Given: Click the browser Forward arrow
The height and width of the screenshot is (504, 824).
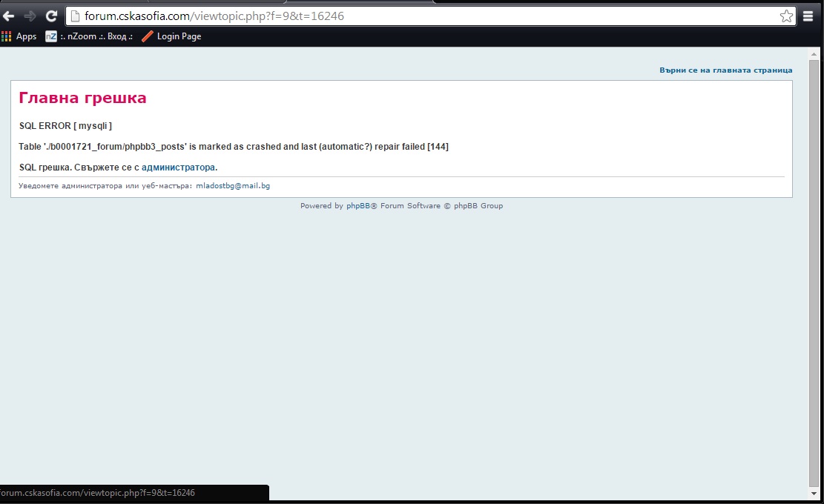Looking at the screenshot, I should pyautogui.click(x=30, y=16).
